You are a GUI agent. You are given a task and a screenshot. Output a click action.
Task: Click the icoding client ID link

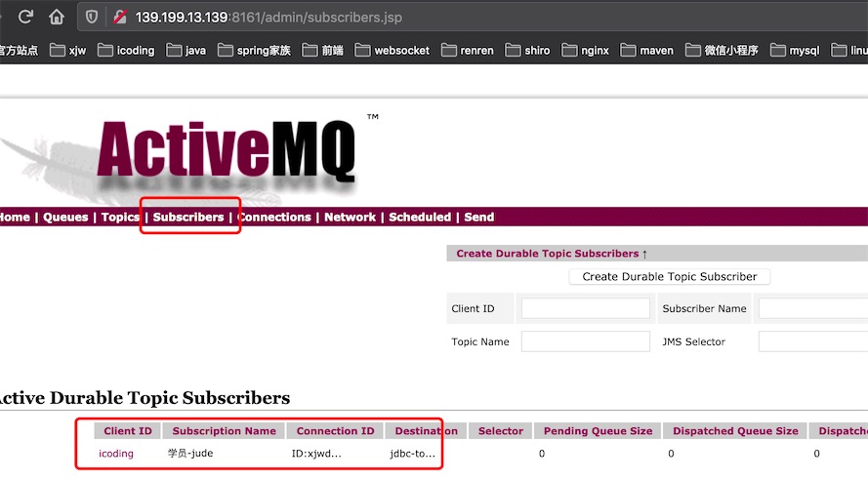click(116, 454)
